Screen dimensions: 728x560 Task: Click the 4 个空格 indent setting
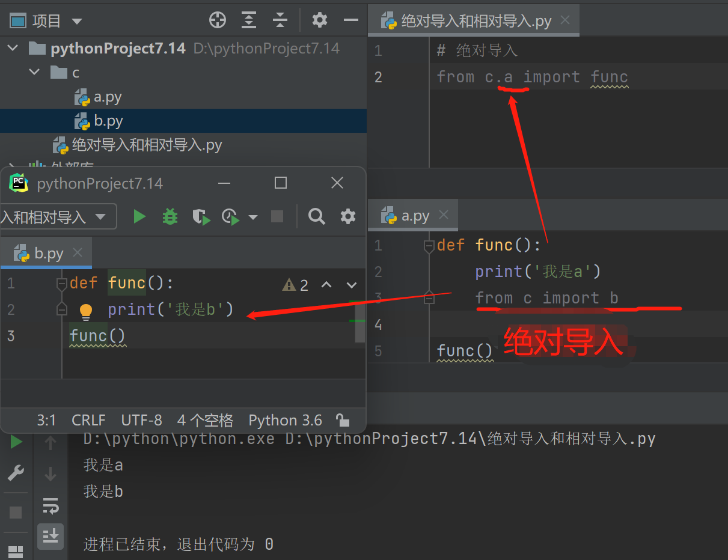point(205,420)
